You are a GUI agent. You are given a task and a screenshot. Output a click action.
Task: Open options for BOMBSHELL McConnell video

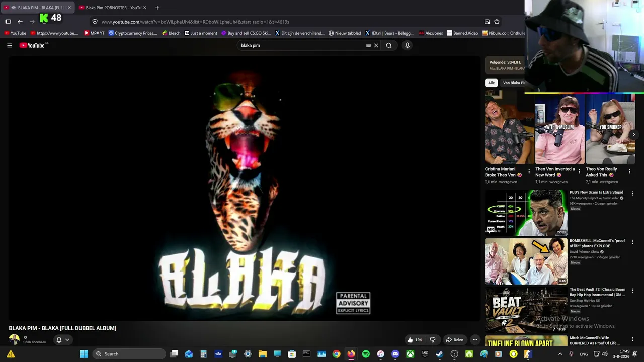632,242
